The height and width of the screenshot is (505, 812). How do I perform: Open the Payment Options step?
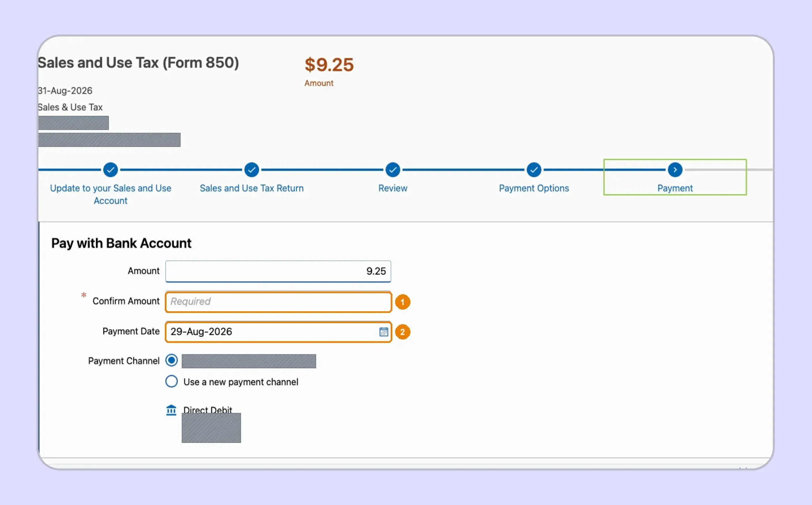pos(534,188)
